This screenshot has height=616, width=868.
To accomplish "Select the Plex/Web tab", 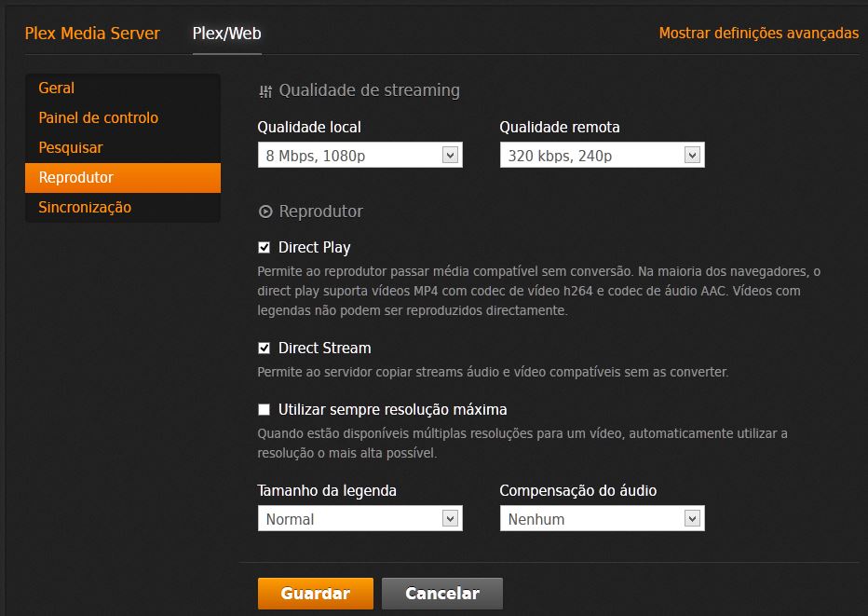I will [227, 34].
